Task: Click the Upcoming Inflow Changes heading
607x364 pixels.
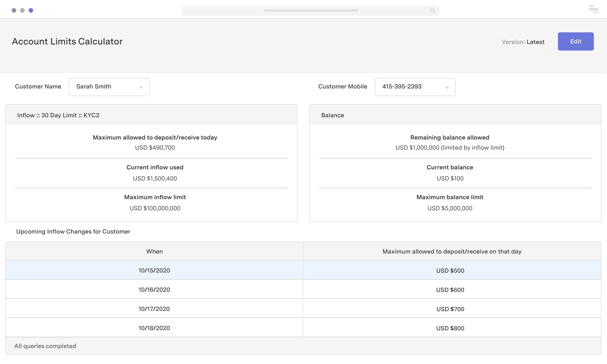Action: click(x=73, y=231)
